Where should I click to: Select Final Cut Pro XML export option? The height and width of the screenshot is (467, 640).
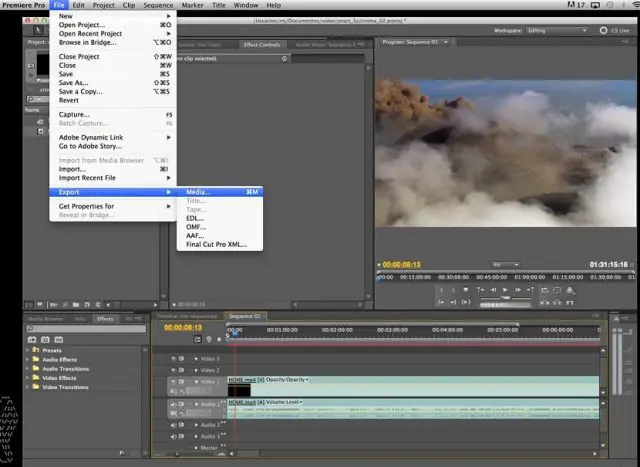pyautogui.click(x=215, y=244)
